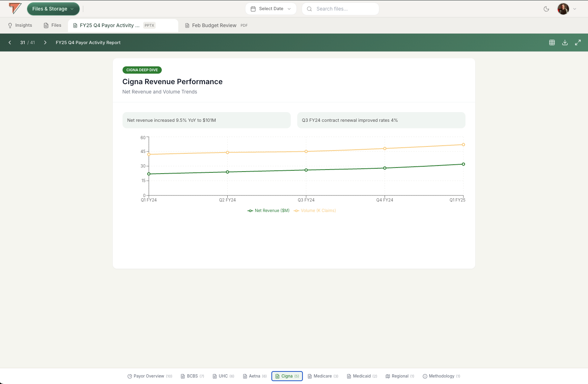Image resolution: width=588 pixels, height=384 pixels.
Task: Click the Net Revenue Q3 FY24 data point
Action: coord(306,170)
